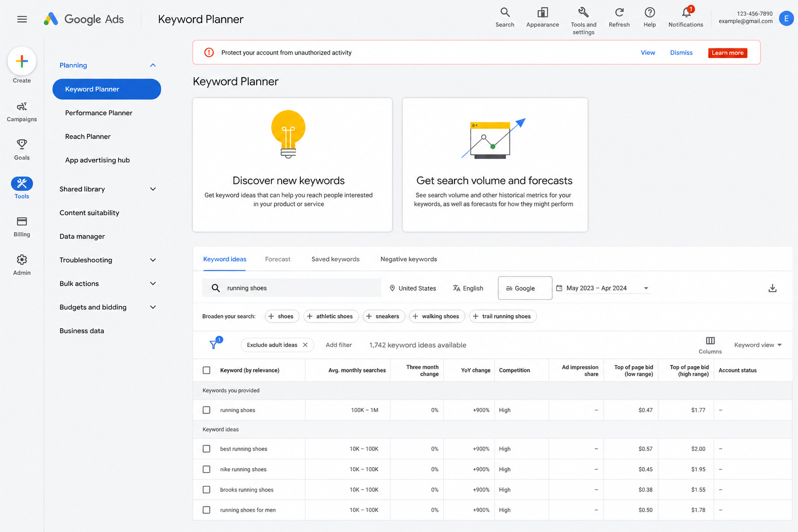798x532 pixels.
Task: Click the filter funnel icon
Action: tap(214, 344)
